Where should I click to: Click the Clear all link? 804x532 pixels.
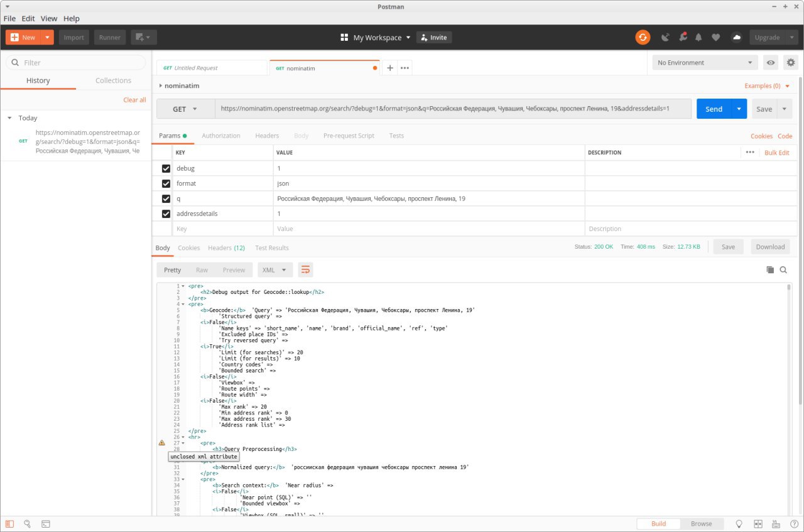[x=134, y=100]
